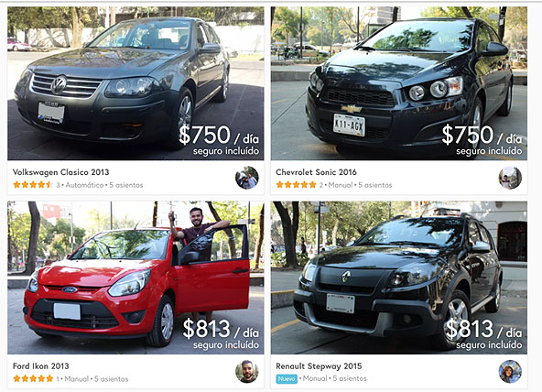Click the $750 price on the Chevrolet Sonic
Screen dimensions: 542x392
468,136
